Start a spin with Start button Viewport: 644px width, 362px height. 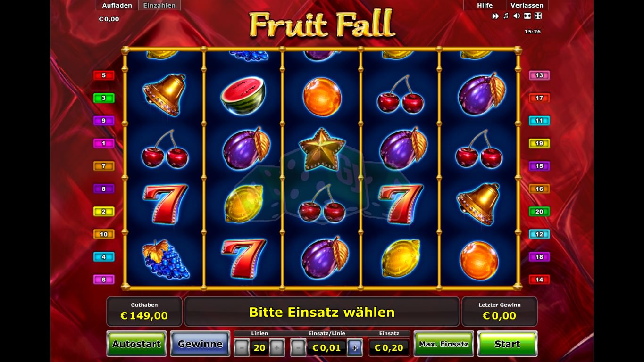(x=507, y=344)
